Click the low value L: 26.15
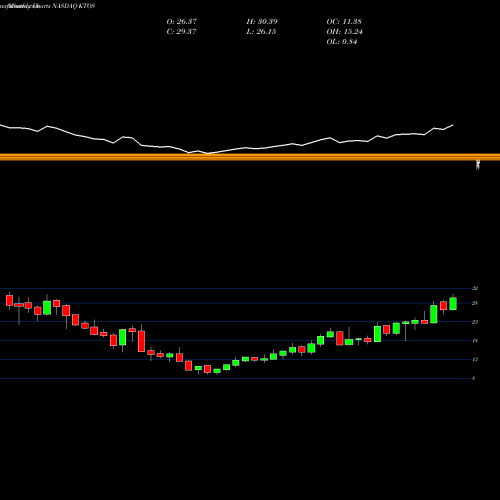 [x=261, y=32]
